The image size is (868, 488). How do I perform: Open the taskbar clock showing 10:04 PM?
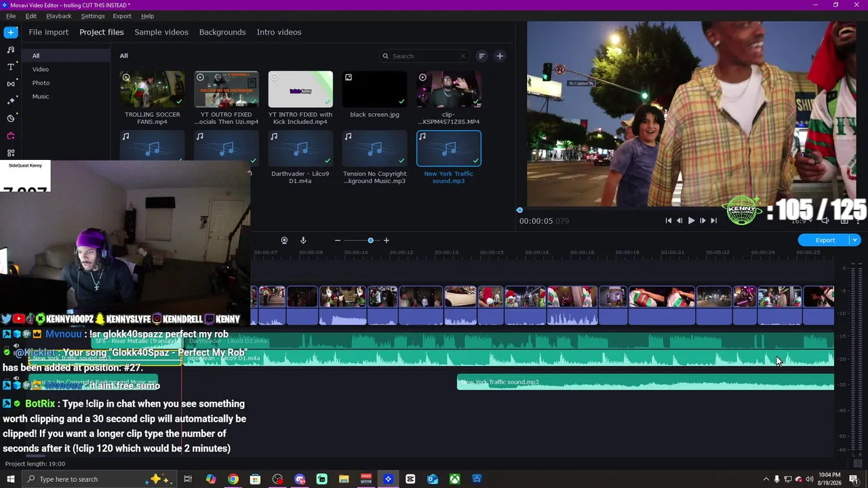[829, 479]
